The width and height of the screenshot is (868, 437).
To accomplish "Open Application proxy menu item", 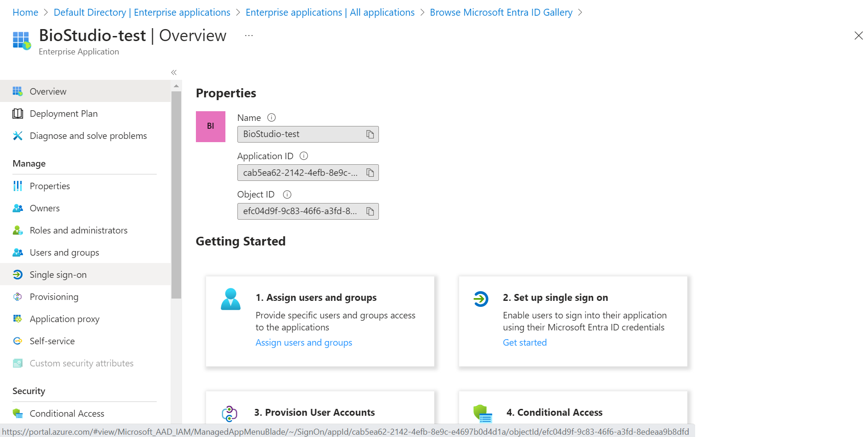I will coord(85,319).
